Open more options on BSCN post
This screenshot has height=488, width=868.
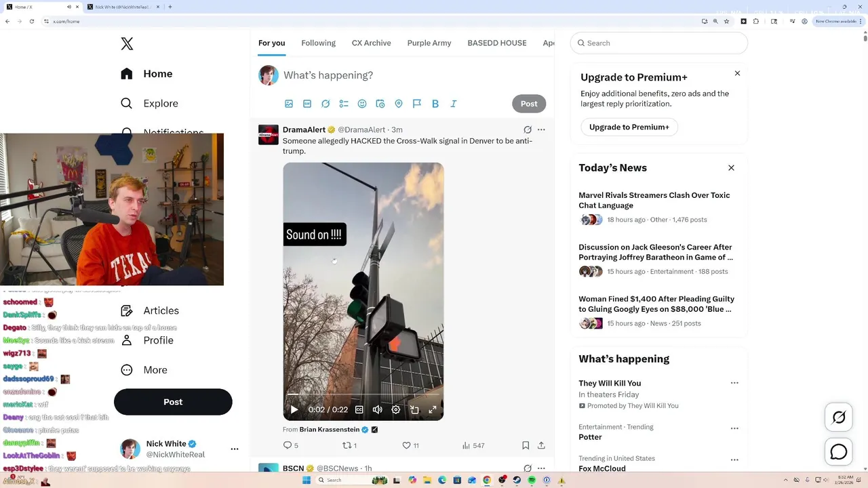(541, 468)
